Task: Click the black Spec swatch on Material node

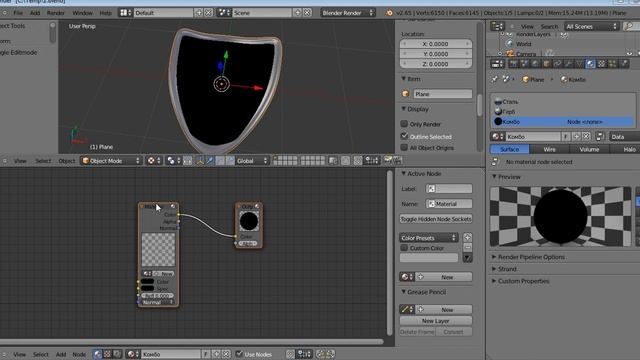Action: tap(147, 289)
